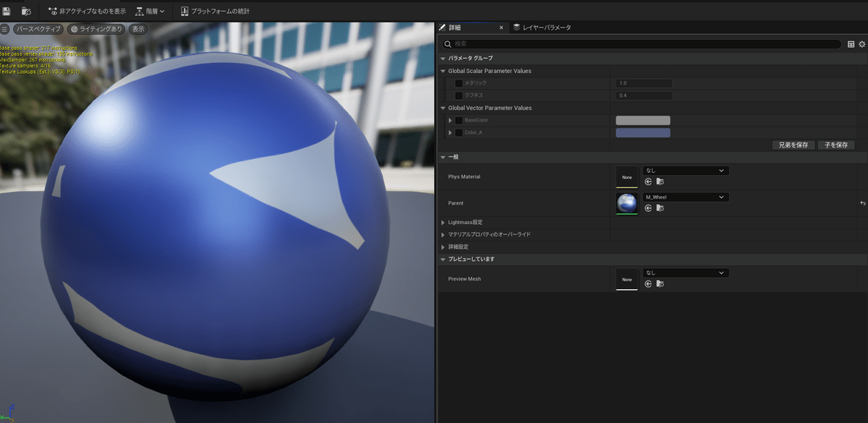
Task: Save the material instance asset
Action: [7, 11]
